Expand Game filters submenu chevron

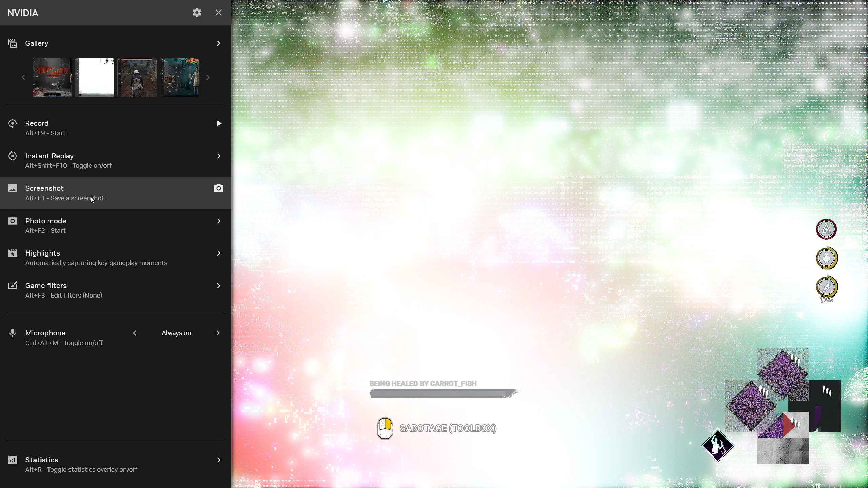point(219,286)
